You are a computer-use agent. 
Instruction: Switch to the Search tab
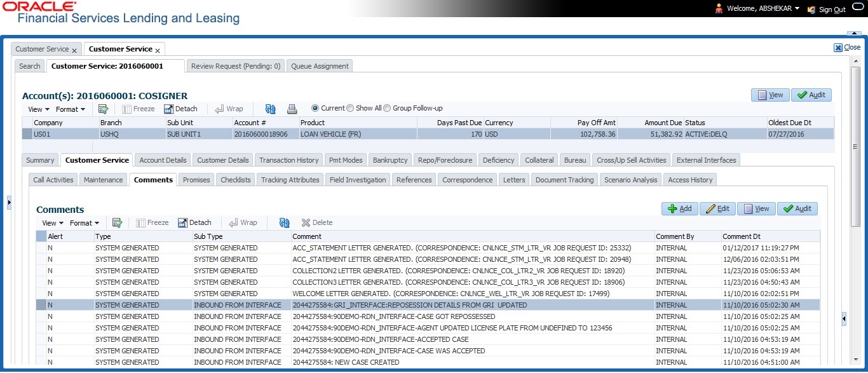point(30,66)
